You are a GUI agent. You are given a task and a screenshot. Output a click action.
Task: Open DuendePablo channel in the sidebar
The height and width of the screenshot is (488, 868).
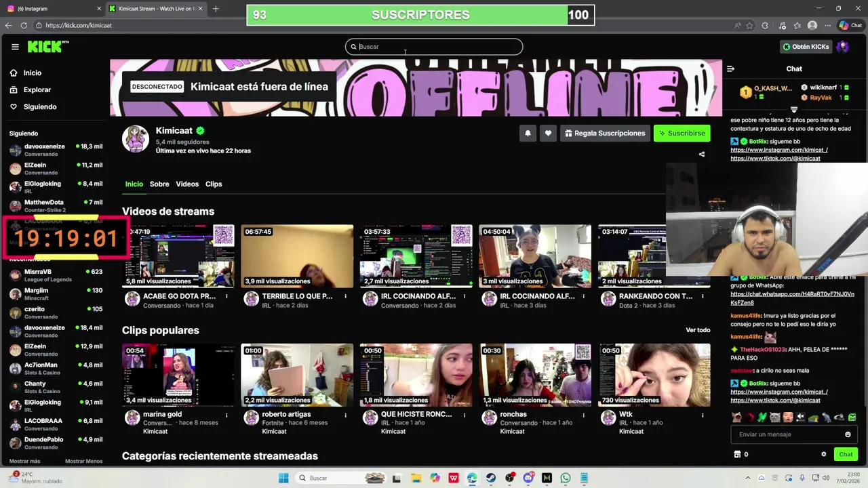56,443
